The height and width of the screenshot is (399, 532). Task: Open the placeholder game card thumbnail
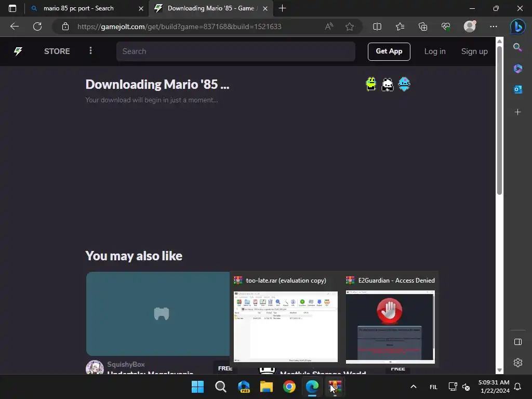click(x=158, y=313)
